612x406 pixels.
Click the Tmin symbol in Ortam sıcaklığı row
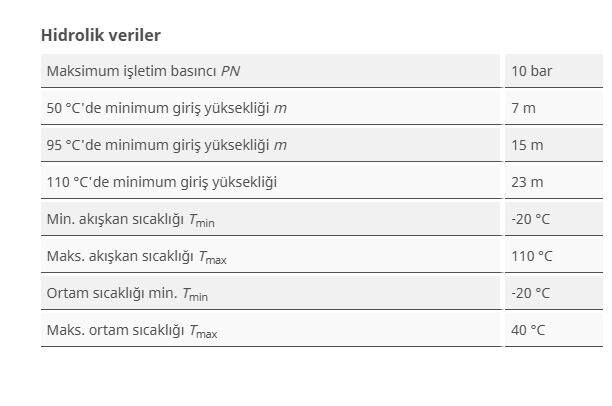[x=195, y=294]
